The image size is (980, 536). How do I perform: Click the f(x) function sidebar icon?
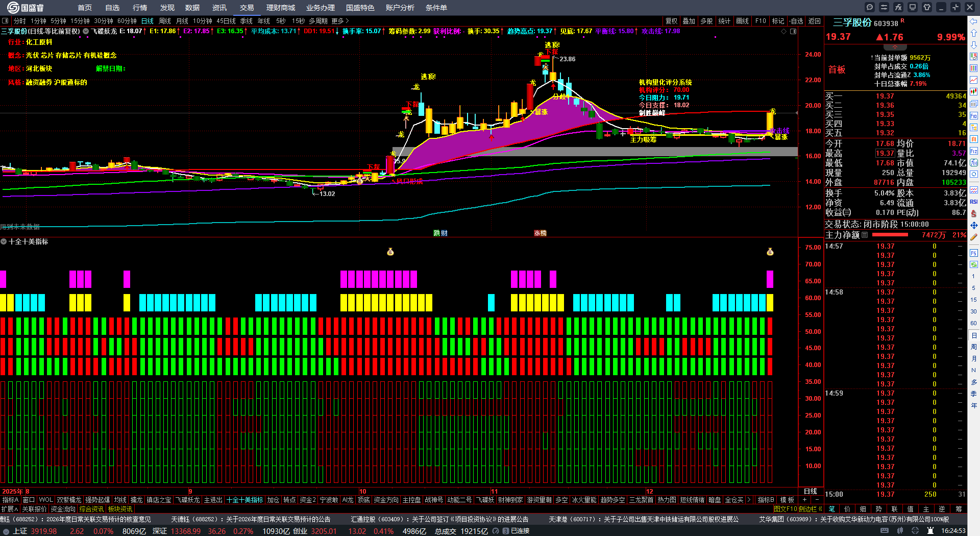pos(974,163)
